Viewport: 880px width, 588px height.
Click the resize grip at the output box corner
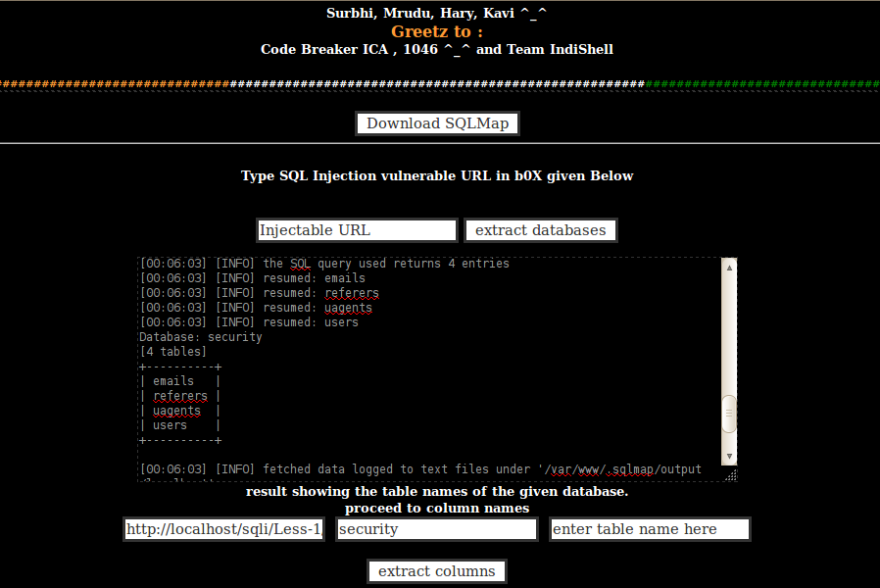[733, 474]
